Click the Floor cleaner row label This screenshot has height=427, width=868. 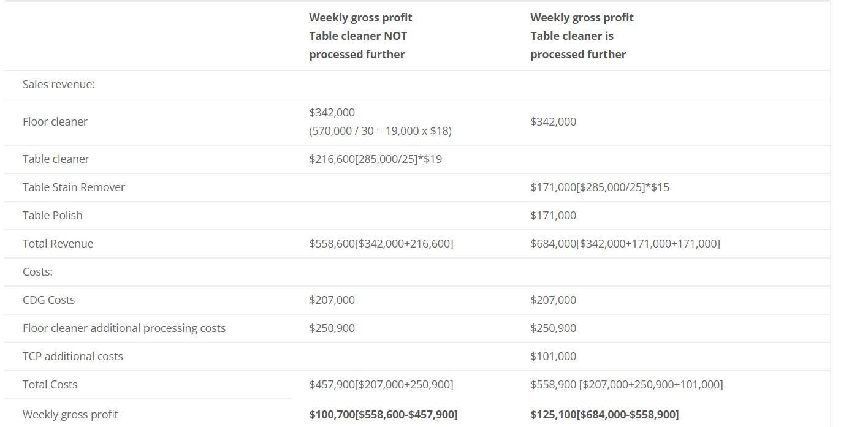55,122
